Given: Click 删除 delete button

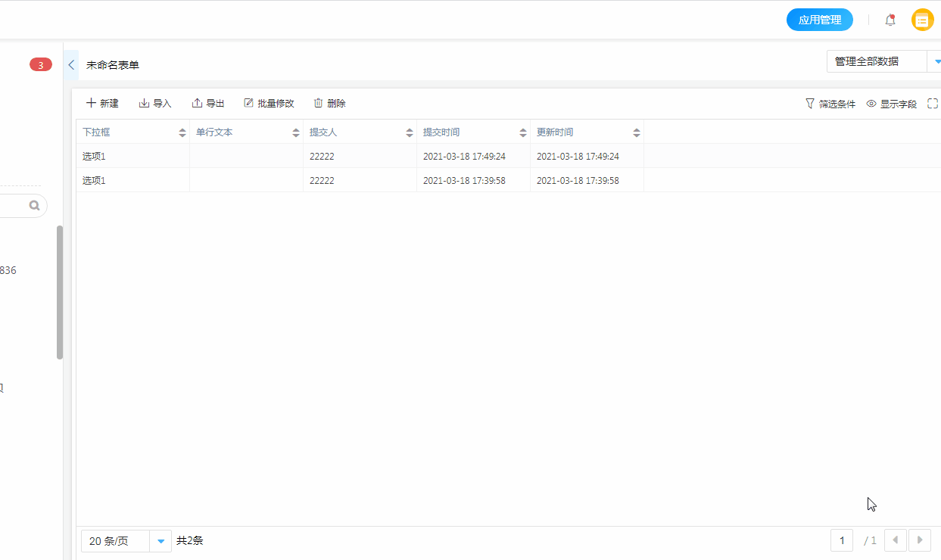Looking at the screenshot, I should pyautogui.click(x=329, y=104).
